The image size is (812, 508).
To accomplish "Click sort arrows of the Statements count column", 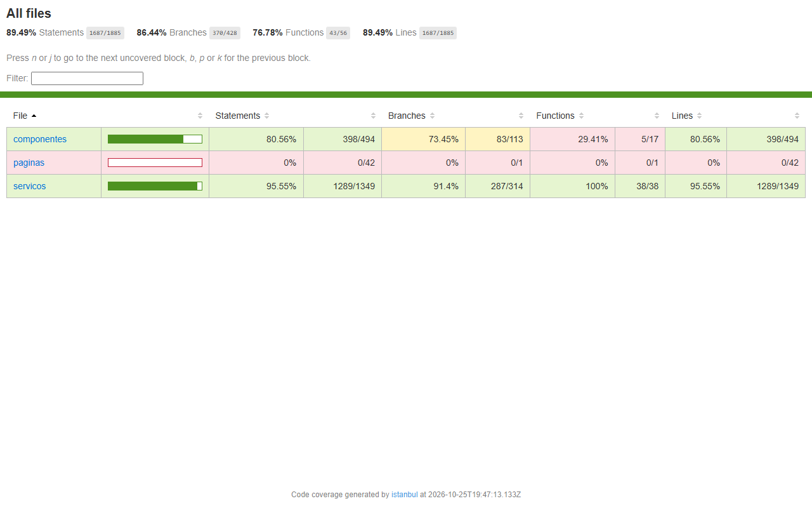I will point(373,116).
